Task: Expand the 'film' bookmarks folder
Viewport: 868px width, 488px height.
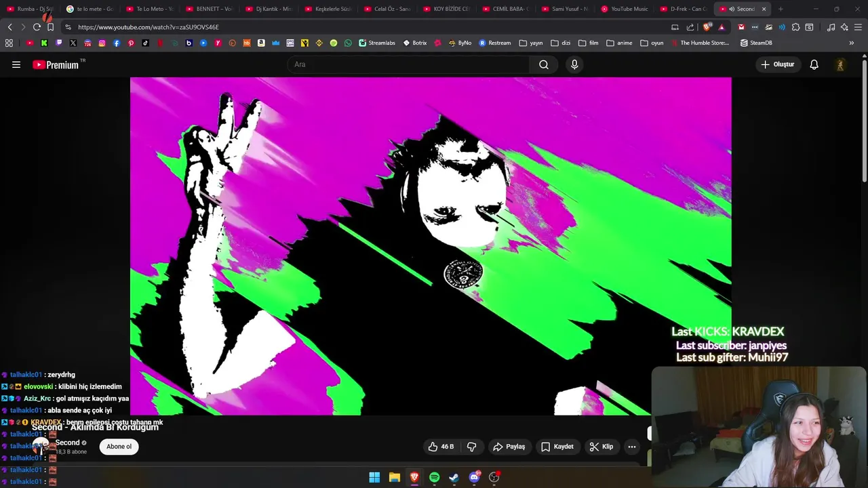Action: click(589, 43)
